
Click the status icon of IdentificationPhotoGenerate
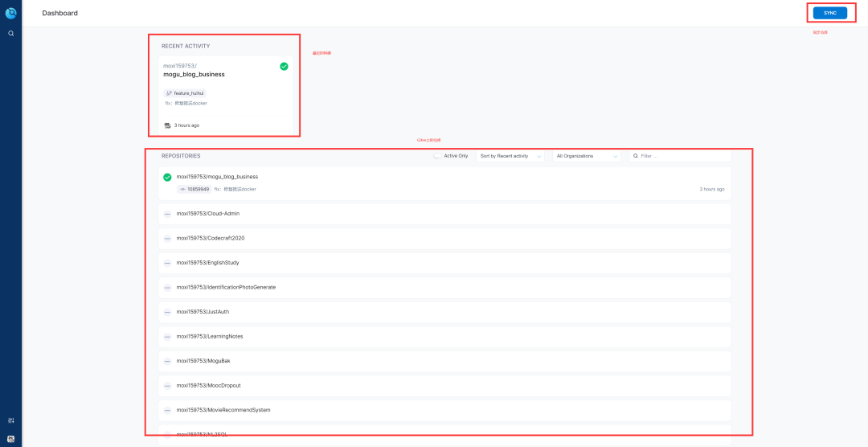point(167,288)
